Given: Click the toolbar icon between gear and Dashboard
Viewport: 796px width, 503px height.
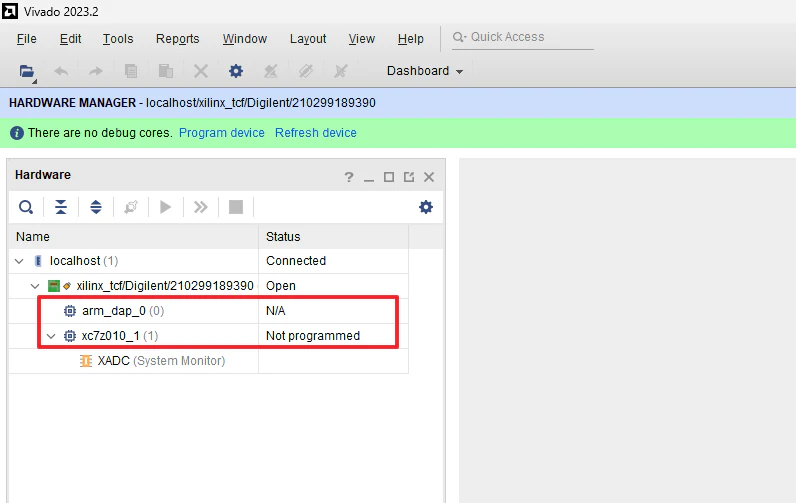Looking at the screenshot, I should coord(306,71).
